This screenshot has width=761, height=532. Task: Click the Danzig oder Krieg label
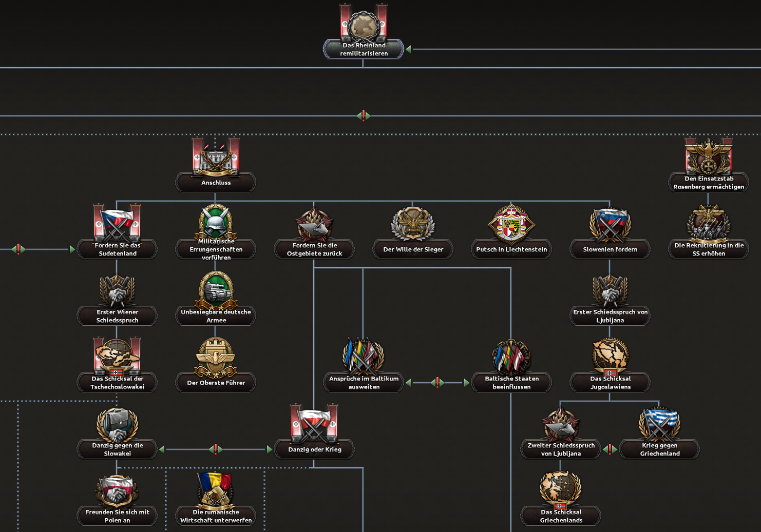click(314, 449)
